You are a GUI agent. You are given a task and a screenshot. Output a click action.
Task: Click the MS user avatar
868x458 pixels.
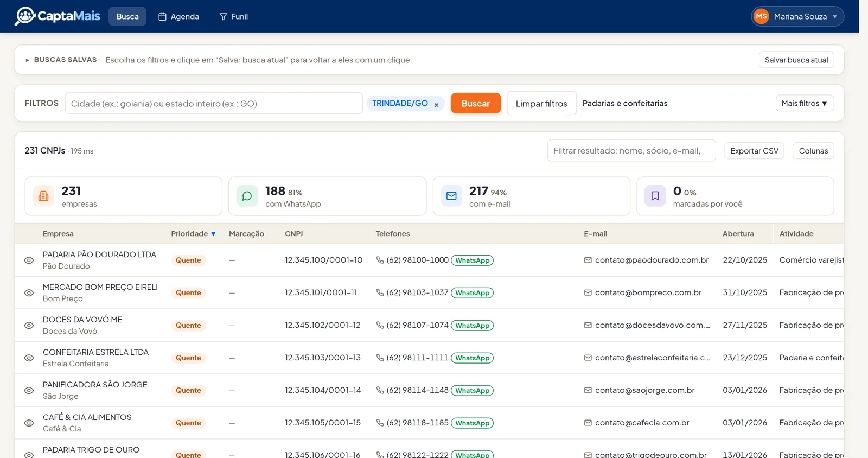click(x=762, y=16)
